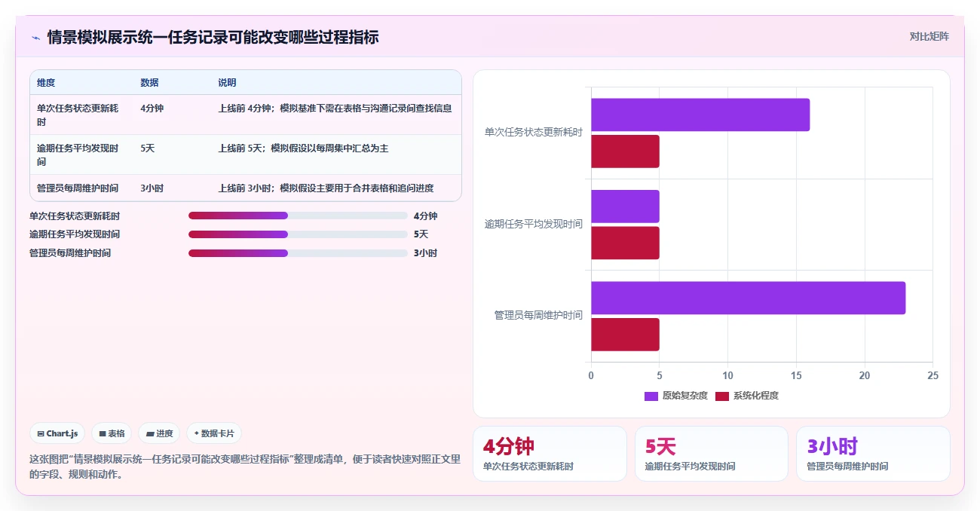Click x-axis tick value 15
The width and height of the screenshot is (980, 511).
(x=796, y=375)
